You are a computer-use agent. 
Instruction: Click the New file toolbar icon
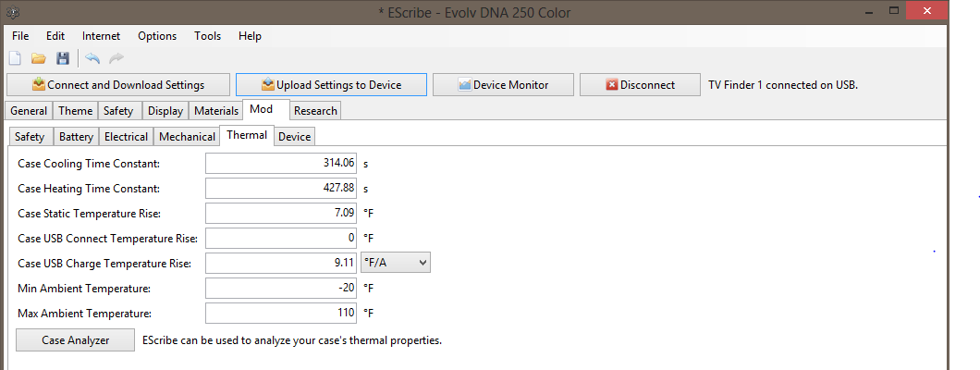pyautogui.click(x=15, y=58)
